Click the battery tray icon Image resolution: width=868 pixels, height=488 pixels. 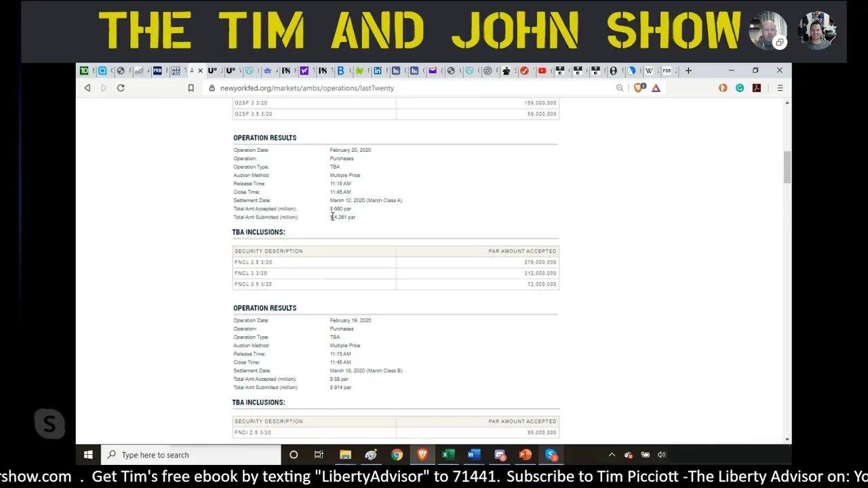(x=646, y=455)
